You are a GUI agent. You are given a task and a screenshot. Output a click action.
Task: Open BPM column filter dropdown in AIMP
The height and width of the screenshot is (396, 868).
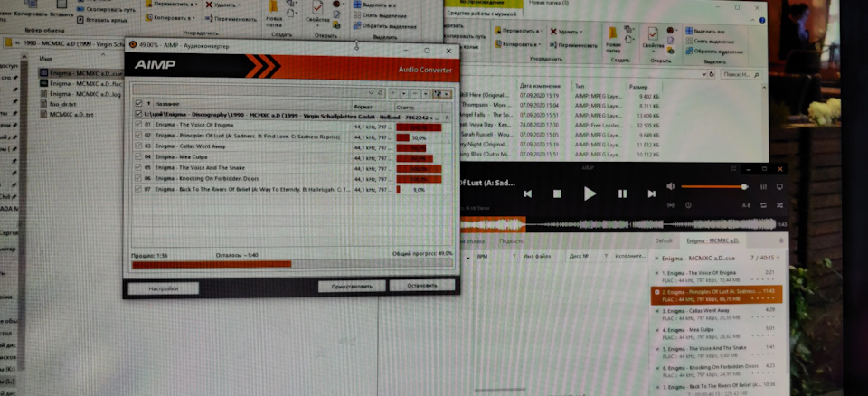514,257
